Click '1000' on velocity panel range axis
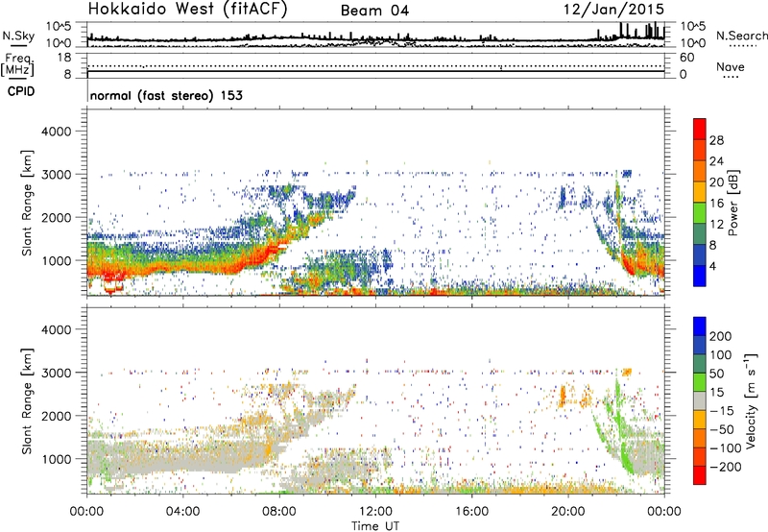The height and width of the screenshot is (532, 768). (x=57, y=459)
